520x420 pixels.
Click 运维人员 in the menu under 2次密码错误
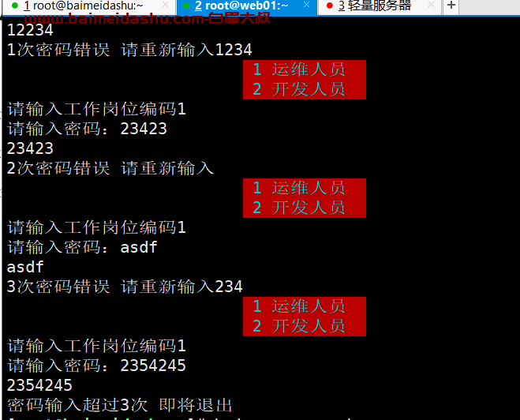[309, 188]
